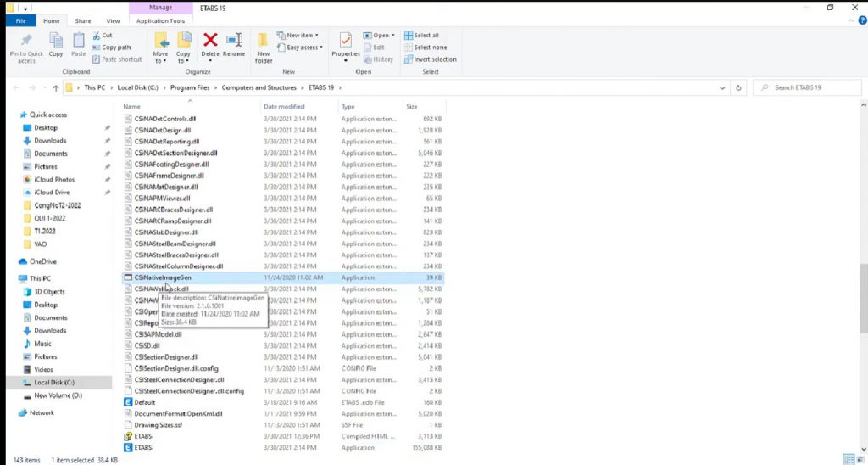Image resolution: width=868 pixels, height=465 pixels.
Task: Select Network in navigation pane
Action: pos(42,413)
